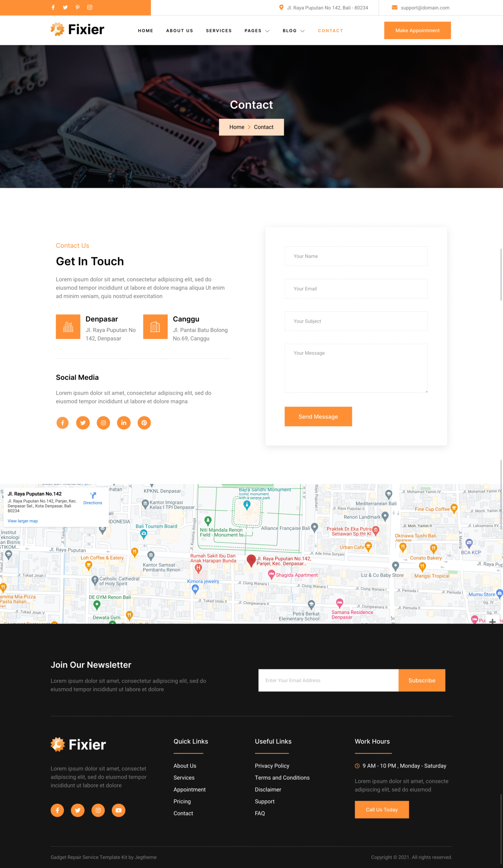Viewport: 503px width, 868px height.
Task: Open the Services menu item
Action: click(x=219, y=31)
